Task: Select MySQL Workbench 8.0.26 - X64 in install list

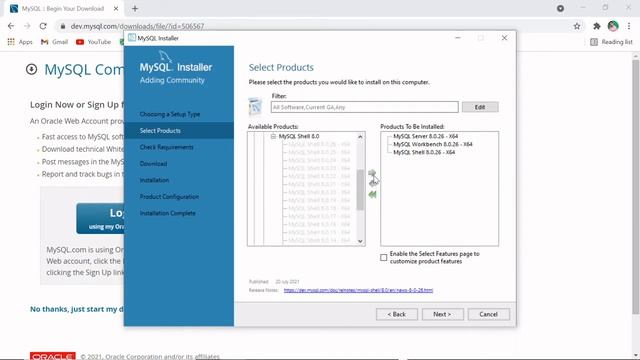Action: [x=433, y=144]
